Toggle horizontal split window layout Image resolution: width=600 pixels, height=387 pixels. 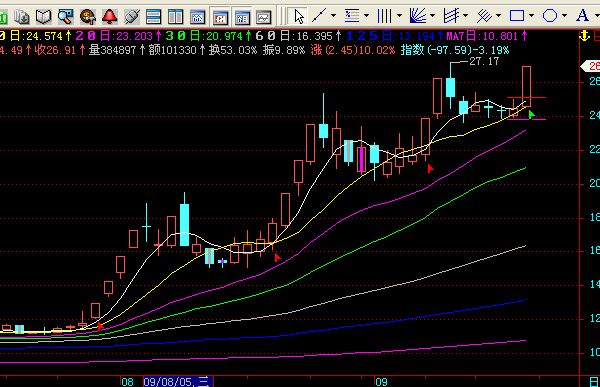[x=154, y=17]
